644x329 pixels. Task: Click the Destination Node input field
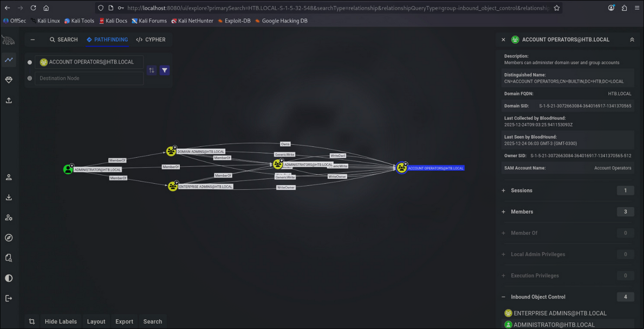(x=89, y=78)
